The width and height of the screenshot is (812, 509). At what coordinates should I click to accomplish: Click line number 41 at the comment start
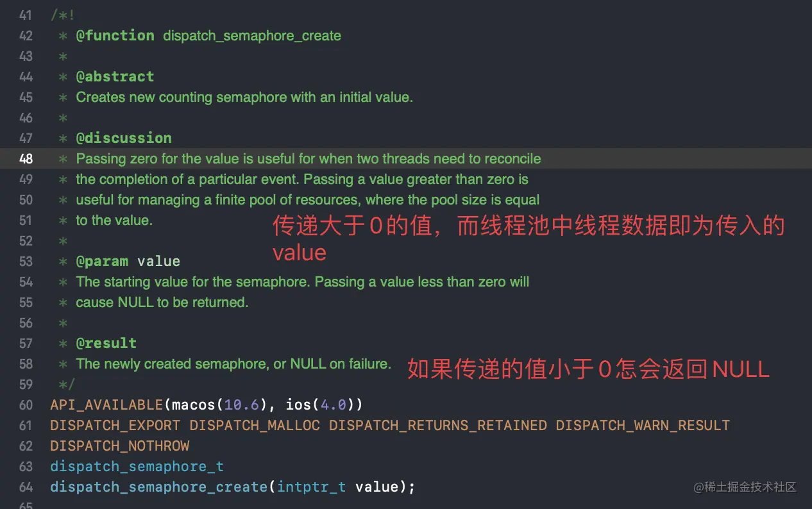(x=26, y=15)
